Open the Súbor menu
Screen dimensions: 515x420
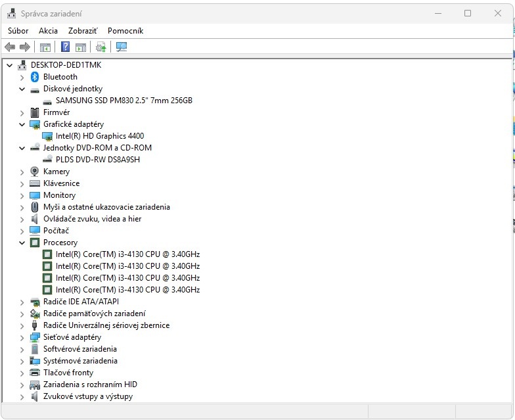[x=18, y=31]
